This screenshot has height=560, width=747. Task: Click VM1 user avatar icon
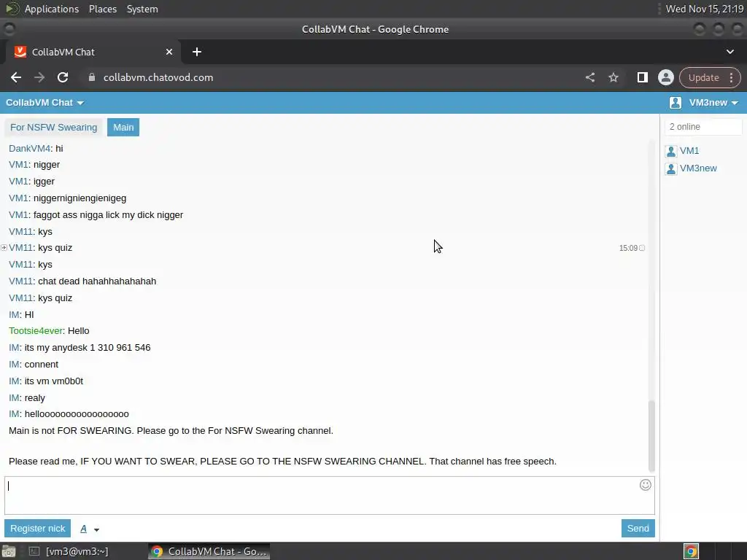[671, 152]
